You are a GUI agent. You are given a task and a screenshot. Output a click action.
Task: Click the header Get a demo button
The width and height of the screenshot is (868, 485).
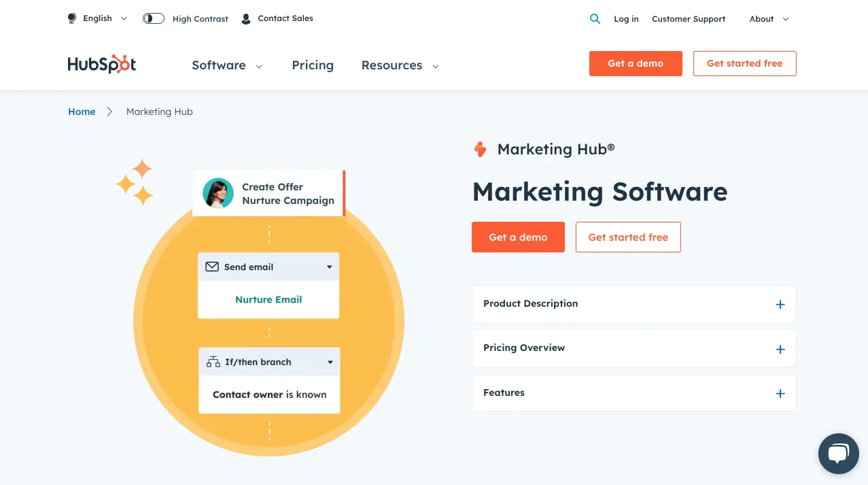point(636,63)
